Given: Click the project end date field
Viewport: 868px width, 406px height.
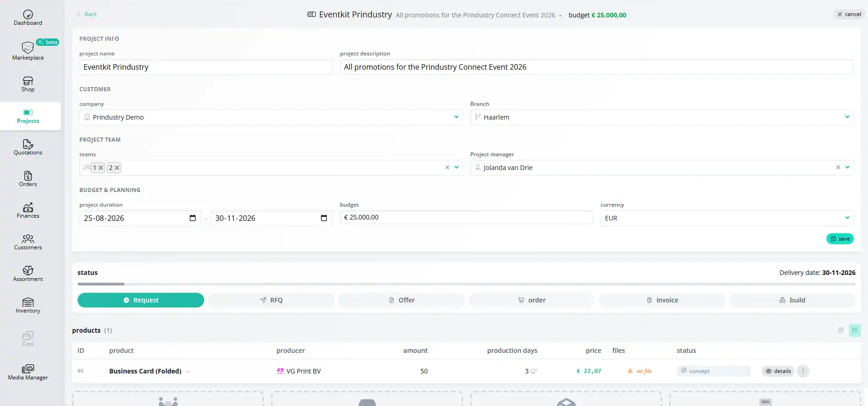Looking at the screenshot, I should [272, 218].
